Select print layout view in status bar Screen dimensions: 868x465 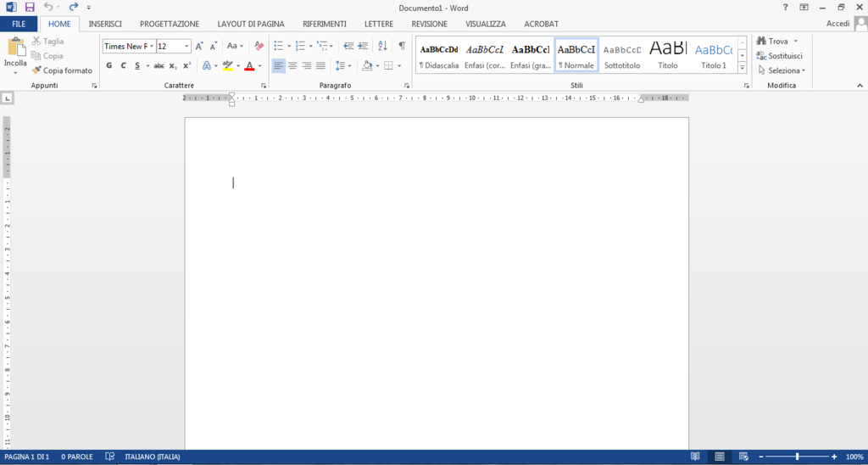tap(720, 457)
